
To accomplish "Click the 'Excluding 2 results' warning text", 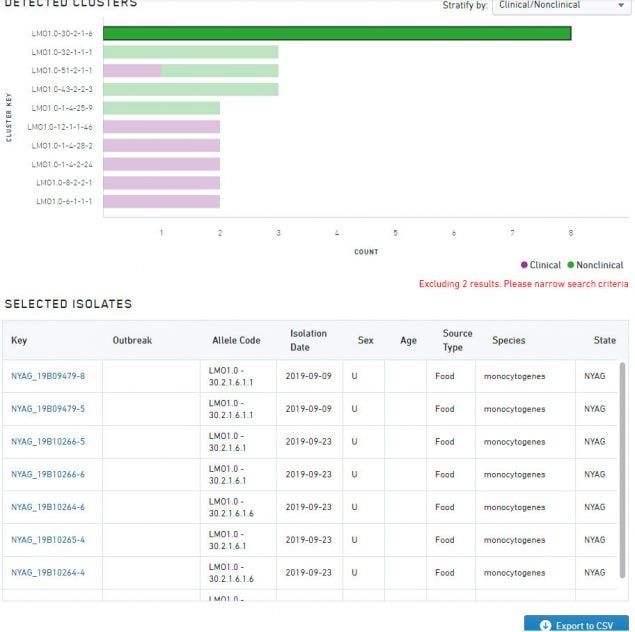I will pyautogui.click(x=524, y=284).
